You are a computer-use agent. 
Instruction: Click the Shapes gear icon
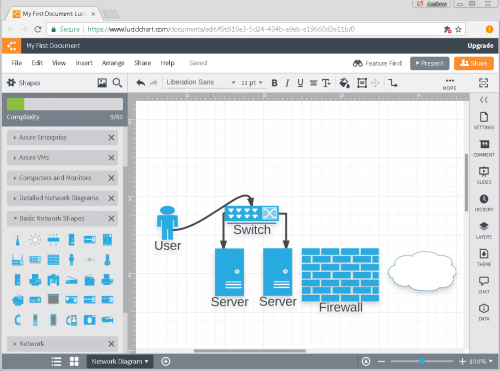tap(11, 83)
